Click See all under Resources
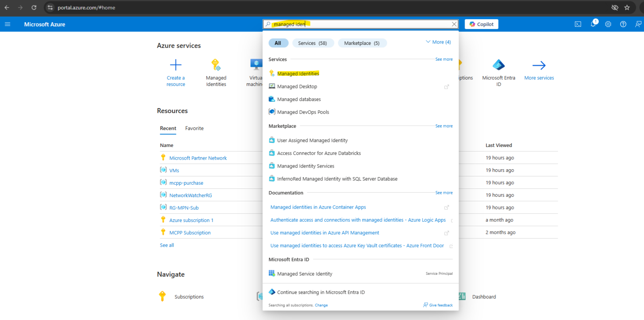The height and width of the screenshot is (320, 644). click(166, 245)
